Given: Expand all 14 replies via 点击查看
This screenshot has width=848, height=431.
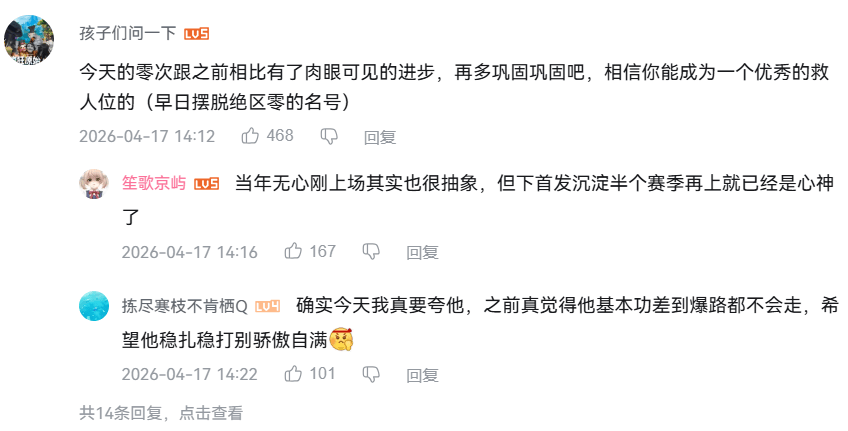Looking at the screenshot, I should click(210, 412).
